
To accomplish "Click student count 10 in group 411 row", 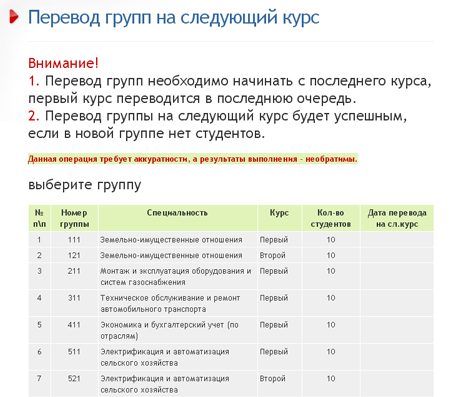I will 331,325.
